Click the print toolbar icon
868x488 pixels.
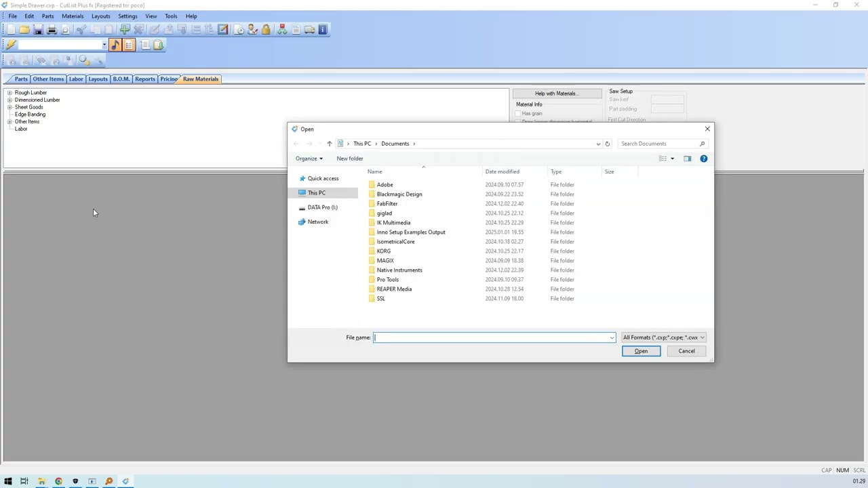tap(52, 30)
